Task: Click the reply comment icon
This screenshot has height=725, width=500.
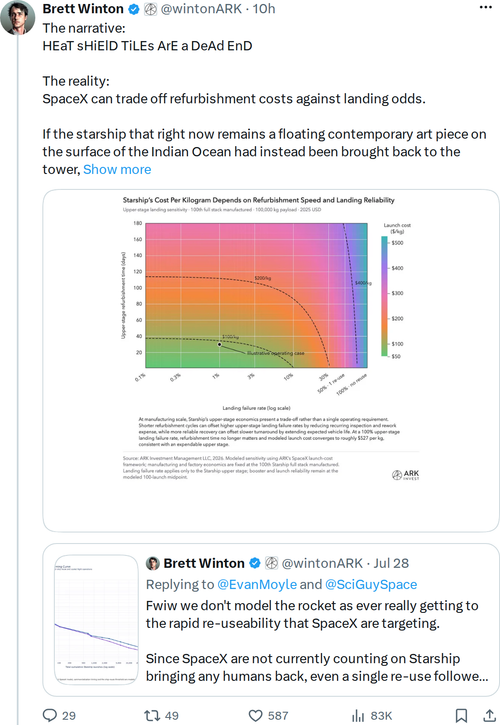Action: [49, 715]
